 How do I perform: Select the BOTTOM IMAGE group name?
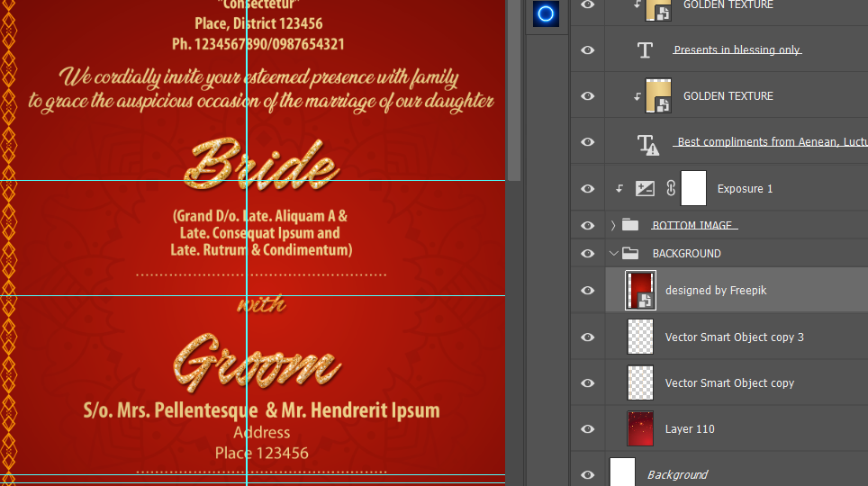click(692, 225)
